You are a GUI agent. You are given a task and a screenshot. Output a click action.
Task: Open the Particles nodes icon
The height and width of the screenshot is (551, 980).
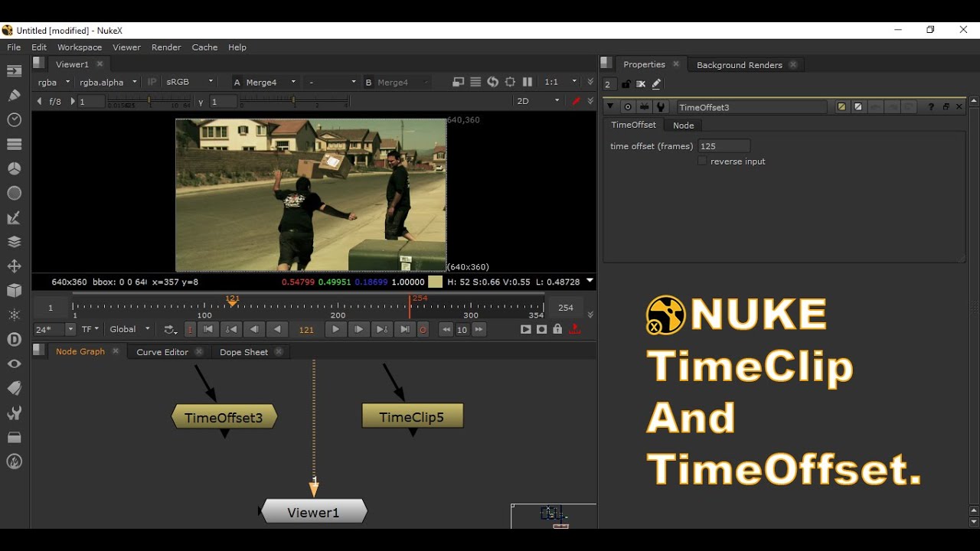click(14, 315)
